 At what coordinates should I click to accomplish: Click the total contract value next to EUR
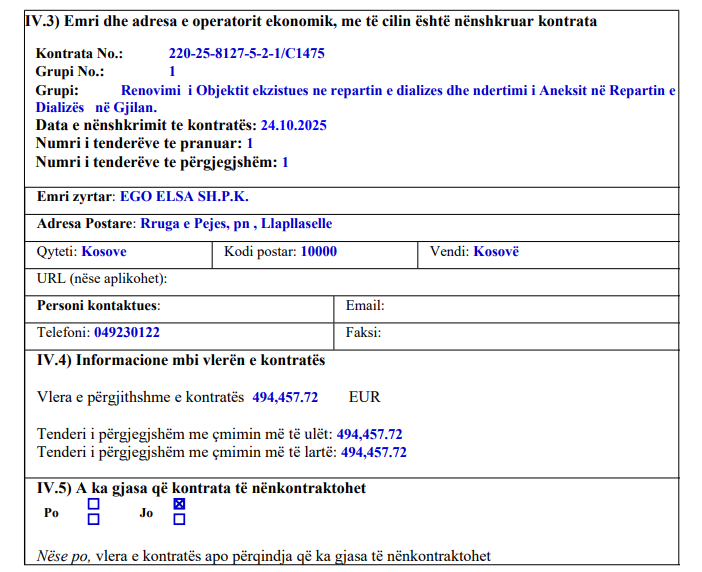tap(285, 397)
